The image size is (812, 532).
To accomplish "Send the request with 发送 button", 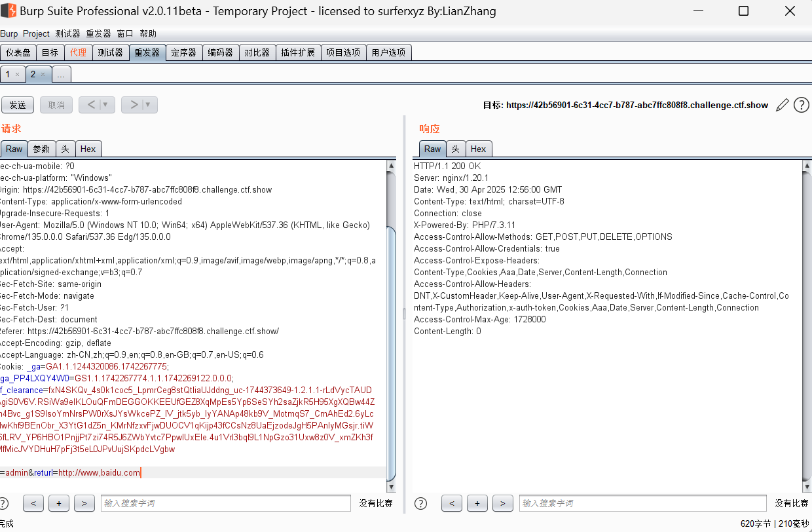I will 18,105.
